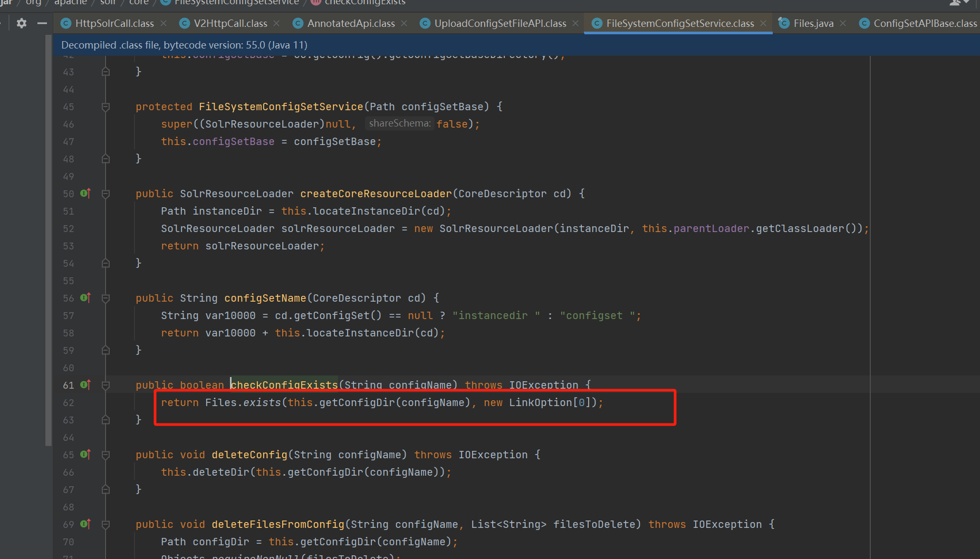The height and width of the screenshot is (559, 980).
Task: Click the configSetName method name
Action: (265, 298)
